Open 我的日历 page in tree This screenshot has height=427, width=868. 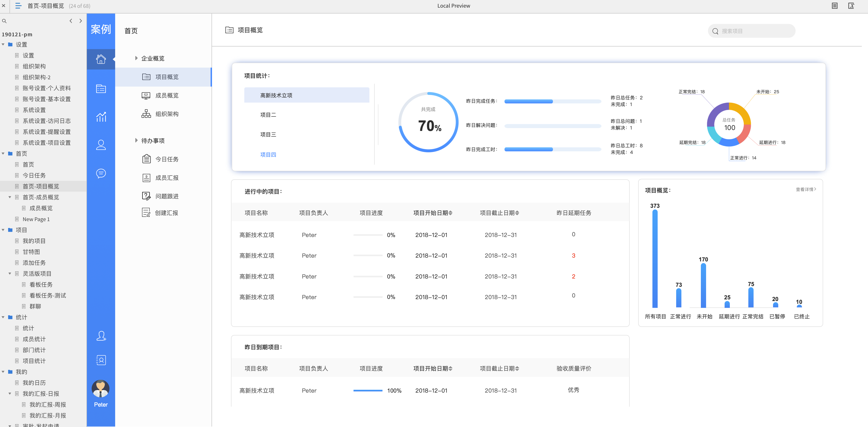point(34,383)
